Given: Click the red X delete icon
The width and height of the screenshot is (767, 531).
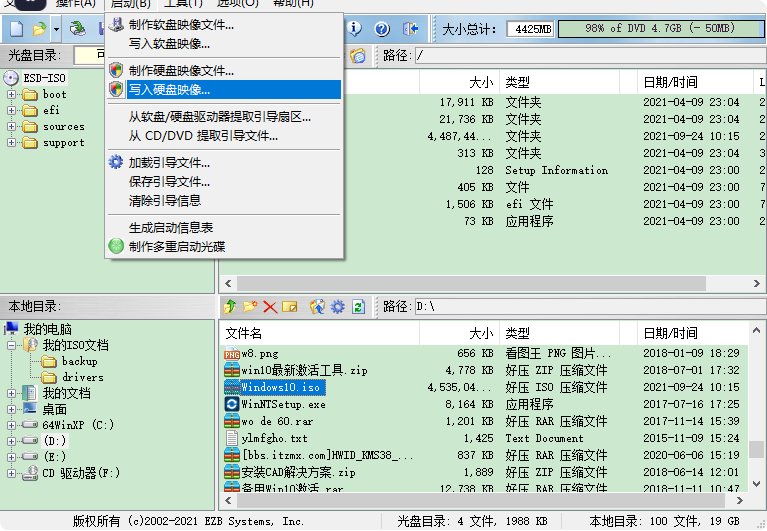Looking at the screenshot, I should click(270, 306).
